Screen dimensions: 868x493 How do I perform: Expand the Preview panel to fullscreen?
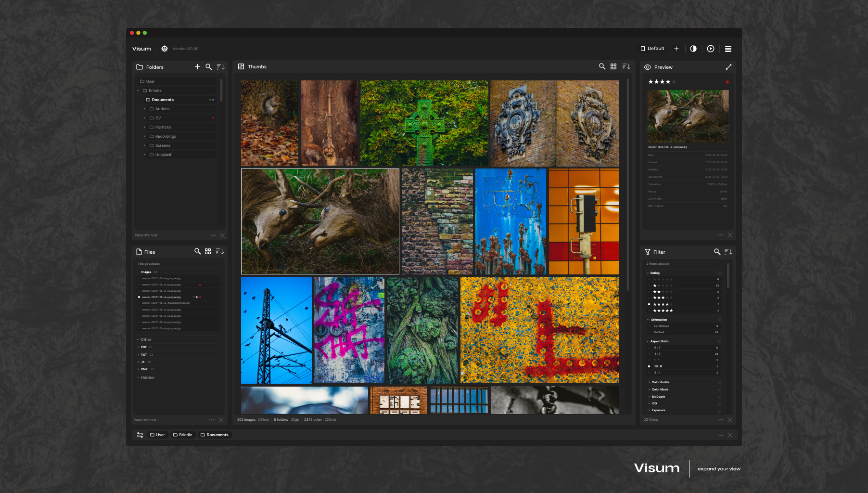728,67
